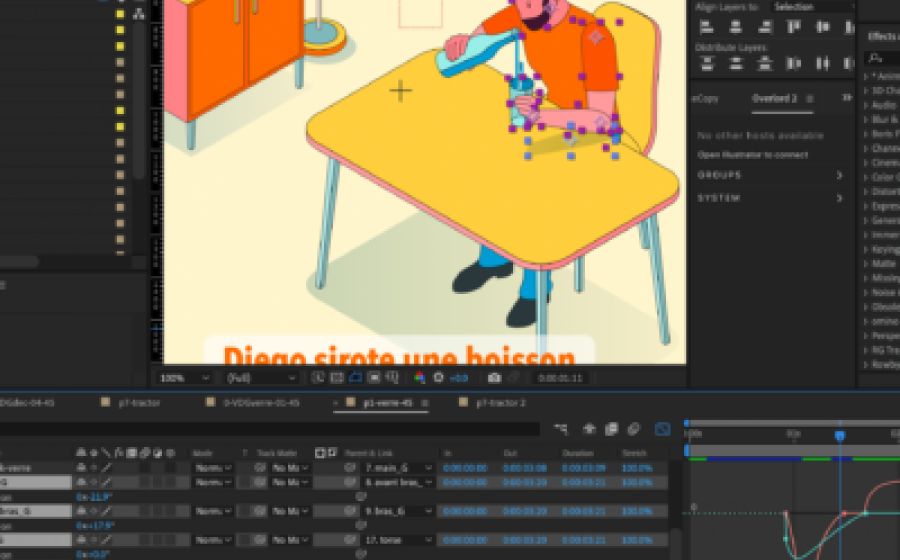Distribute layers by top edges
The image size is (900, 560).
(707, 64)
